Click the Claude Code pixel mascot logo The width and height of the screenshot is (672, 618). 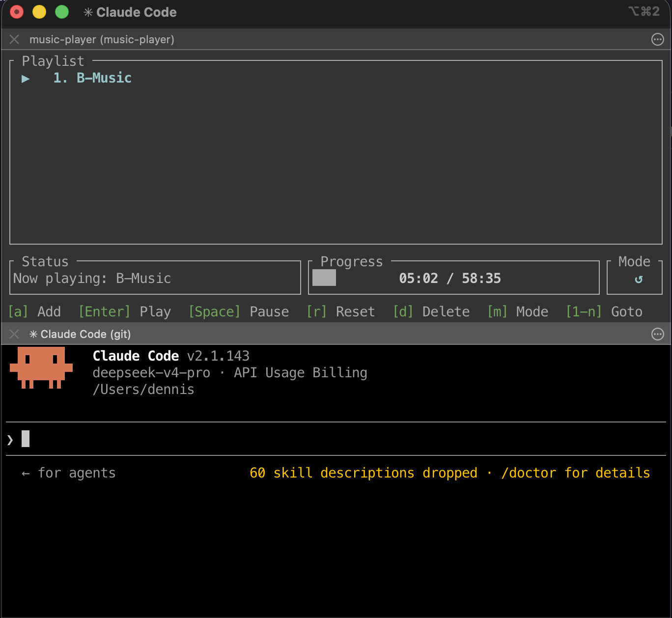pyautogui.click(x=41, y=368)
